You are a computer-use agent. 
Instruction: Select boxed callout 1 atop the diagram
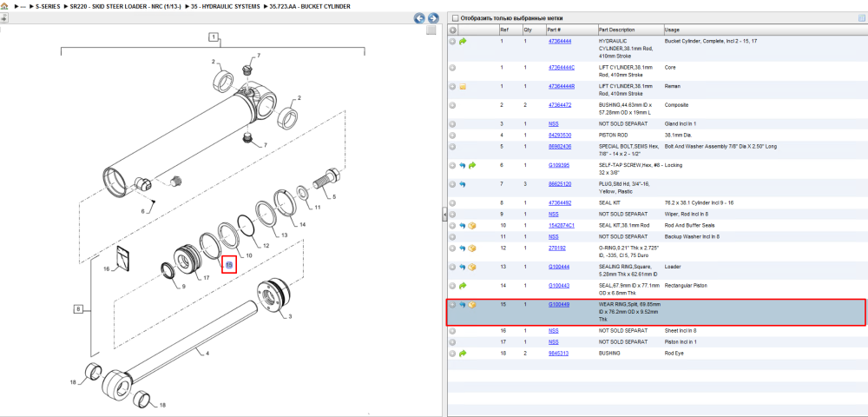[214, 37]
